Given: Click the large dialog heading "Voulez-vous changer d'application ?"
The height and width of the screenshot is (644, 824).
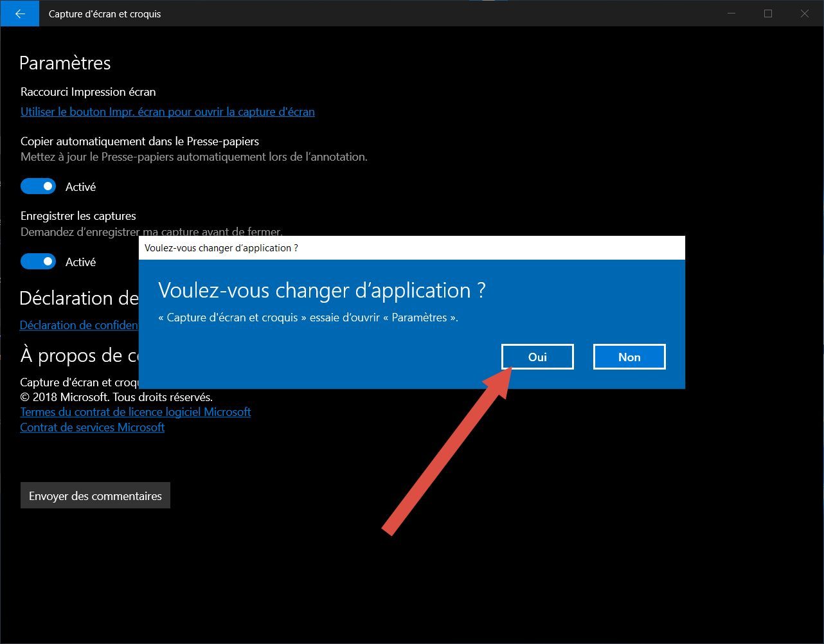Looking at the screenshot, I should [x=321, y=291].
